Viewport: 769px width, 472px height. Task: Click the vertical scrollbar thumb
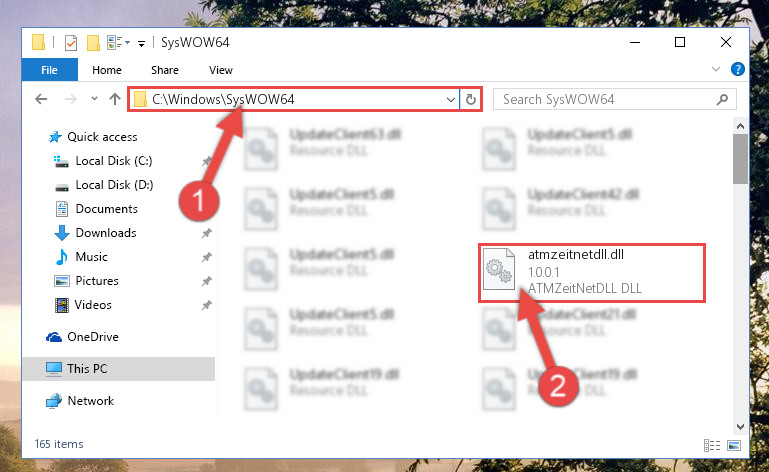click(x=740, y=159)
